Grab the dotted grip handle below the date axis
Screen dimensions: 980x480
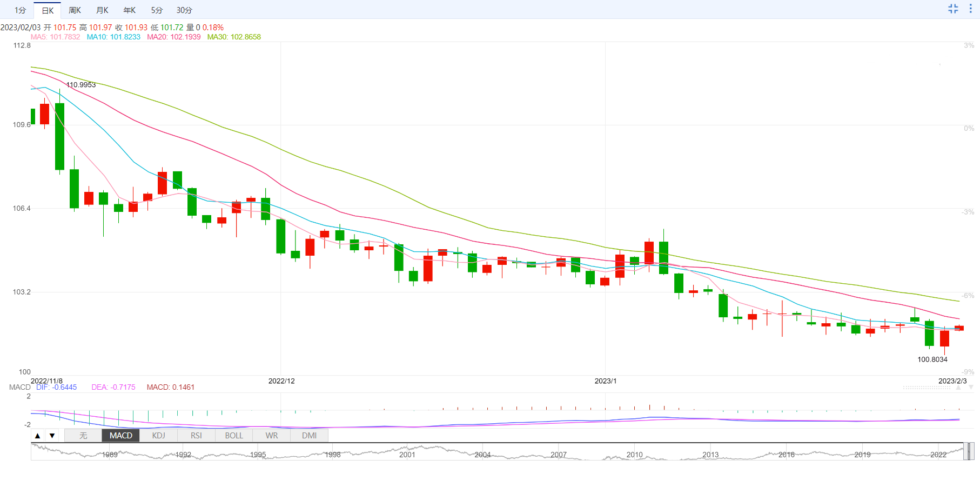coord(927,388)
